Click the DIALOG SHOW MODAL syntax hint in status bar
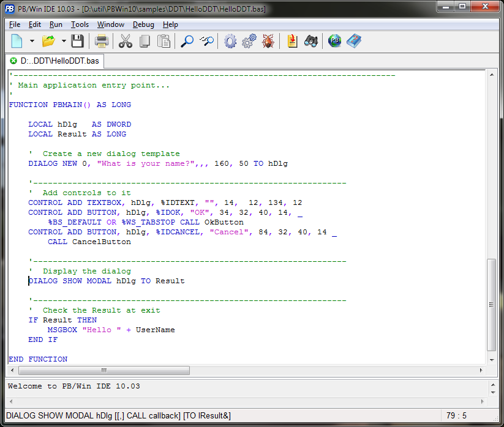This screenshot has width=504, height=427. coord(118,416)
